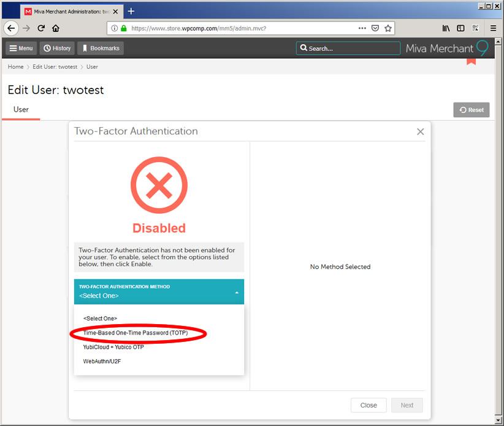Bookmark this page with the star icon
This screenshot has height=426, width=504.
point(388,28)
